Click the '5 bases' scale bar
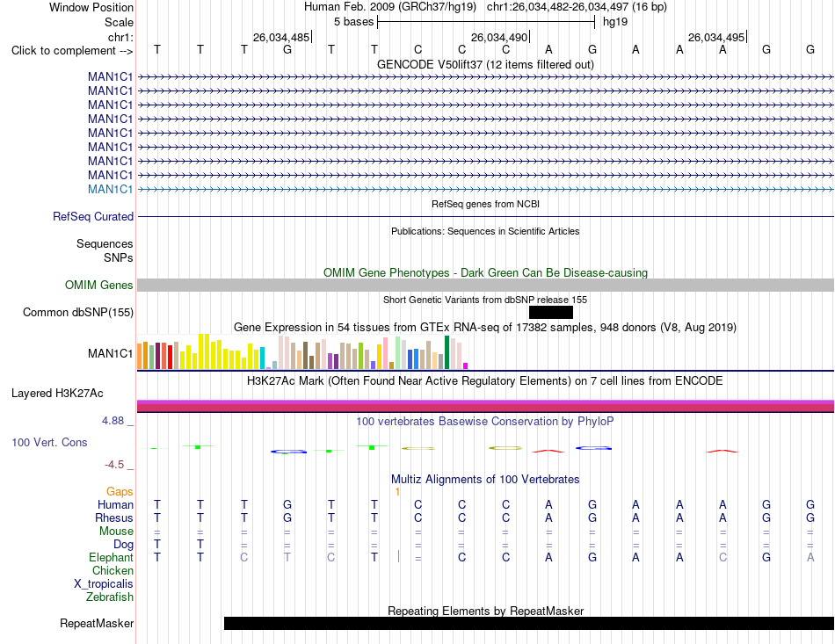Viewport: 835px width, 644px height. coord(486,22)
